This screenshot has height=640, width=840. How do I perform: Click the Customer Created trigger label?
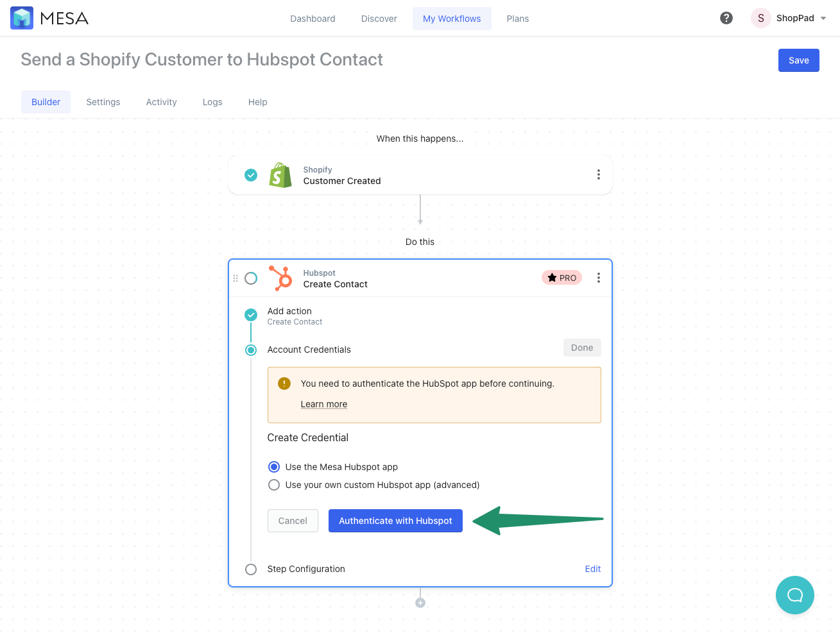pyautogui.click(x=342, y=181)
